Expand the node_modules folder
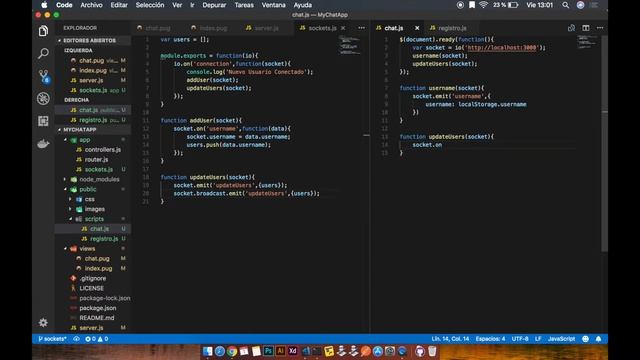This screenshot has height=360, width=640. [x=65, y=179]
